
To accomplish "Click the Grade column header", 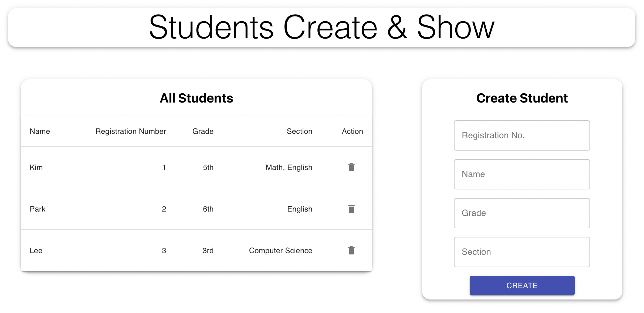I will point(203,131).
